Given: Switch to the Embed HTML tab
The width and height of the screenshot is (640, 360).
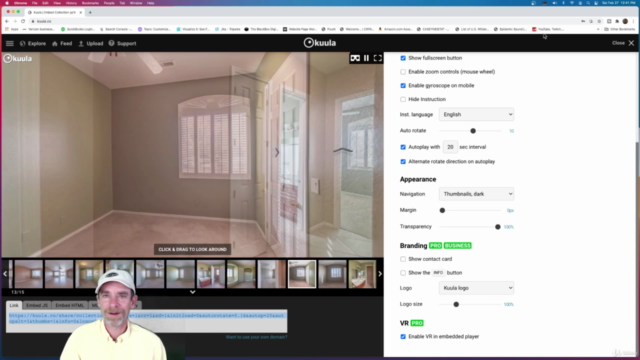Looking at the screenshot, I should point(69,305).
